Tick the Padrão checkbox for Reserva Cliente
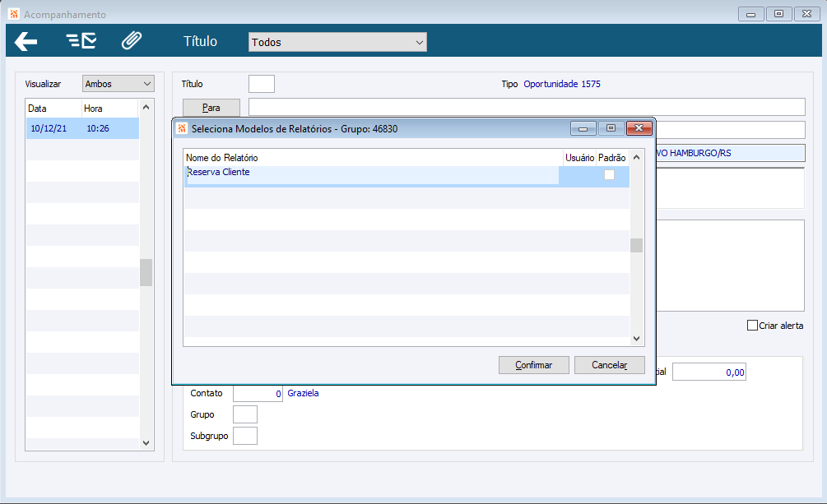 pos(609,174)
